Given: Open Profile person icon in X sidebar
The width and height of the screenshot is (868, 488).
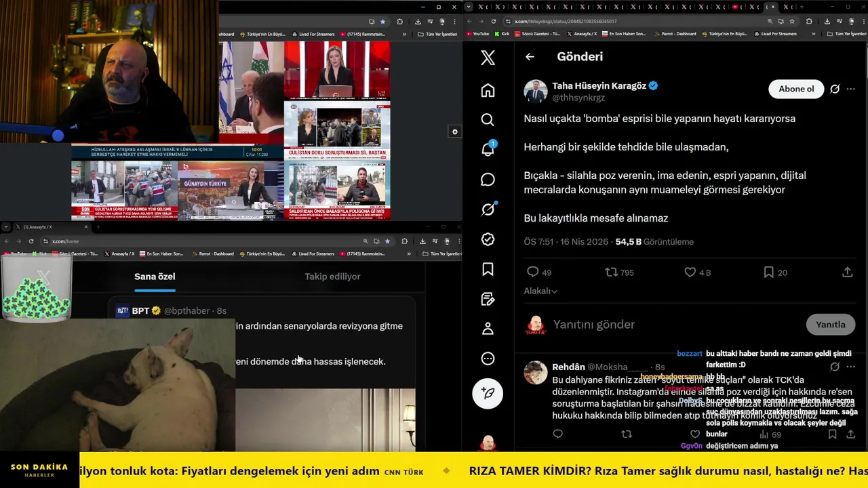Looking at the screenshot, I should click(488, 329).
